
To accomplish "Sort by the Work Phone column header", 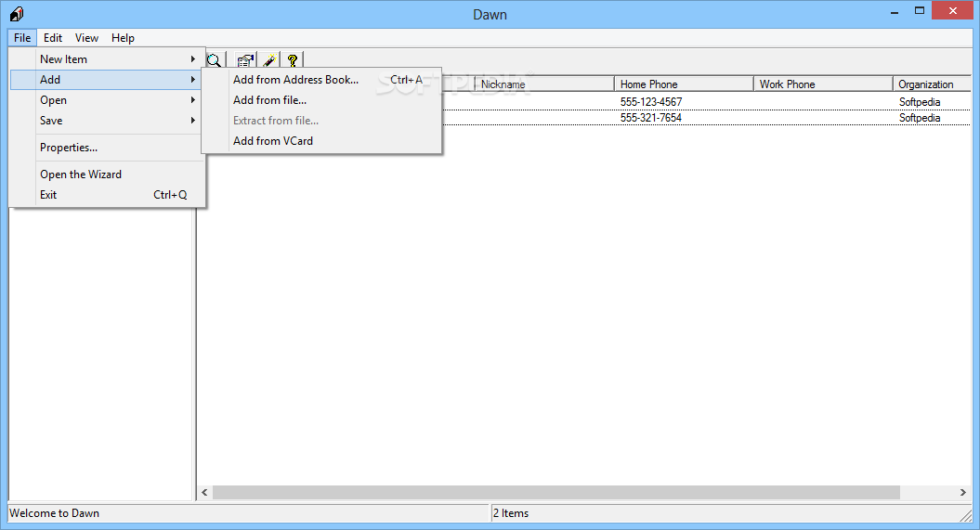I will [823, 84].
